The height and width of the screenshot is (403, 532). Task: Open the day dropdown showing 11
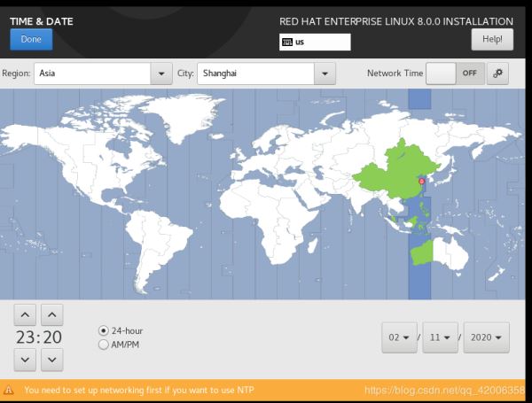click(x=442, y=337)
